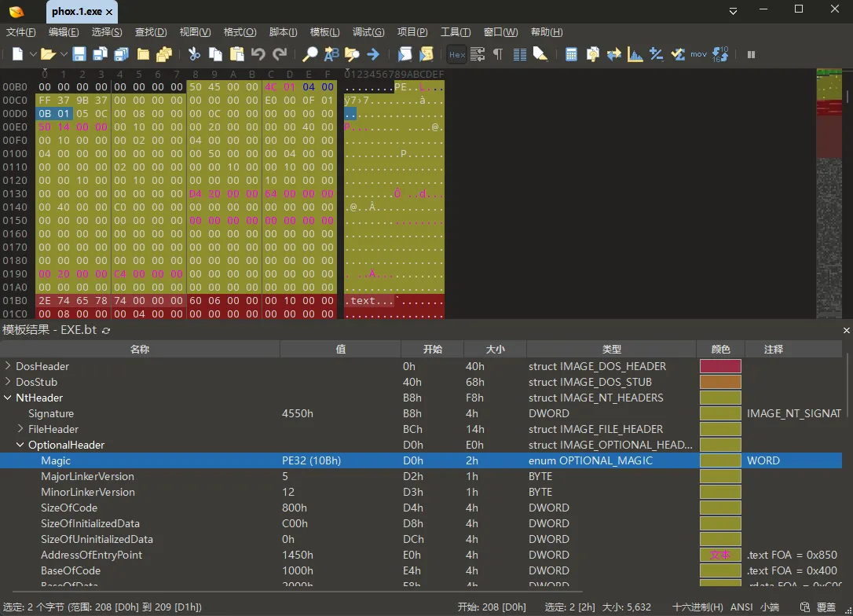The width and height of the screenshot is (853, 616).
Task: Sort by the 开始 column header
Action: tap(433, 349)
